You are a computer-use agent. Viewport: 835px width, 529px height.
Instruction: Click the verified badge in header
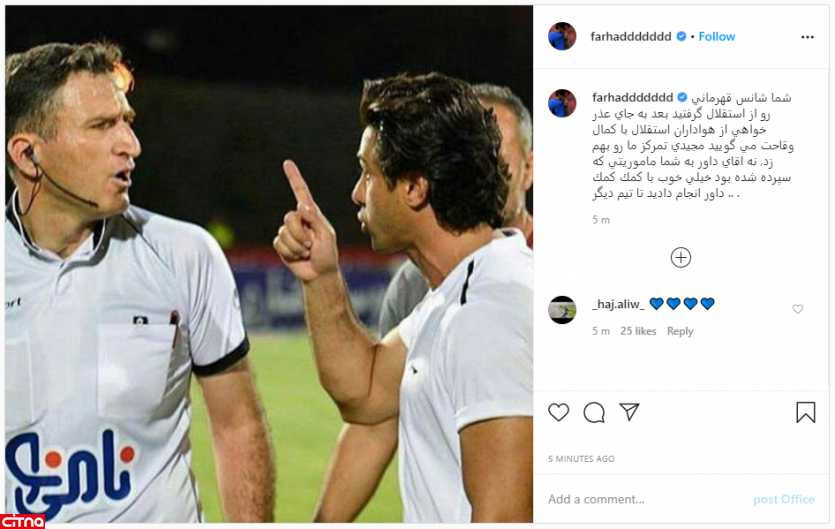[681, 37]
